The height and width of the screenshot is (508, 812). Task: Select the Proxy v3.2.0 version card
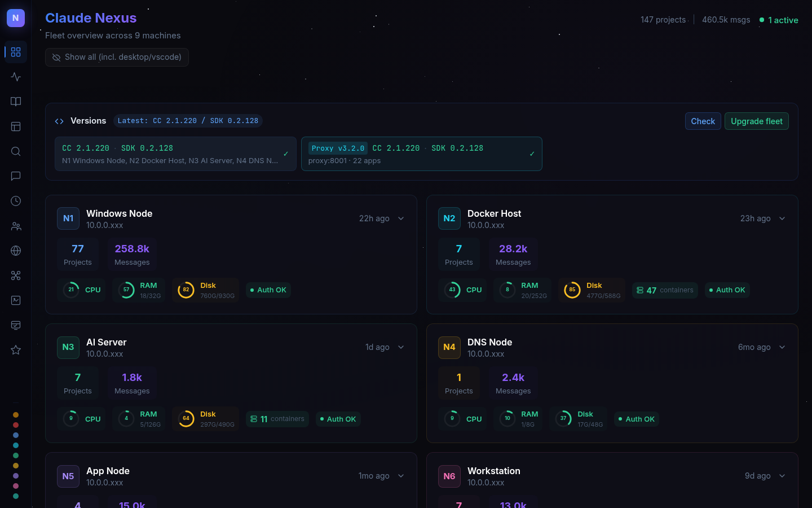(x=422, y=154)
